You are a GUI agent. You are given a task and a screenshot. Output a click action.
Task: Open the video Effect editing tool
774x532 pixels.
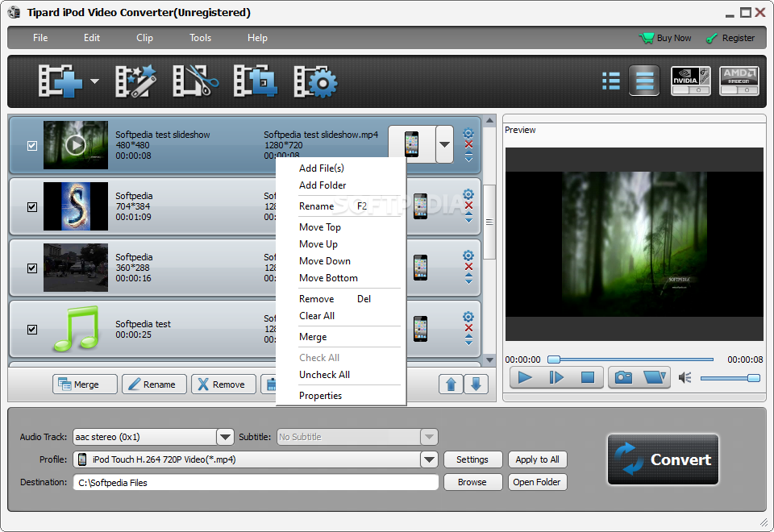click(135, 81)
